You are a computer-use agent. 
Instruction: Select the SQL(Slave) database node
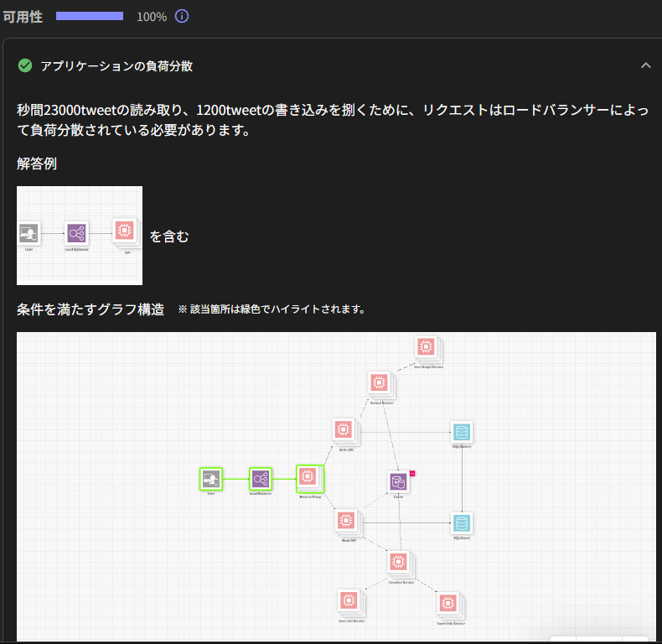click(x=462, y=523)
